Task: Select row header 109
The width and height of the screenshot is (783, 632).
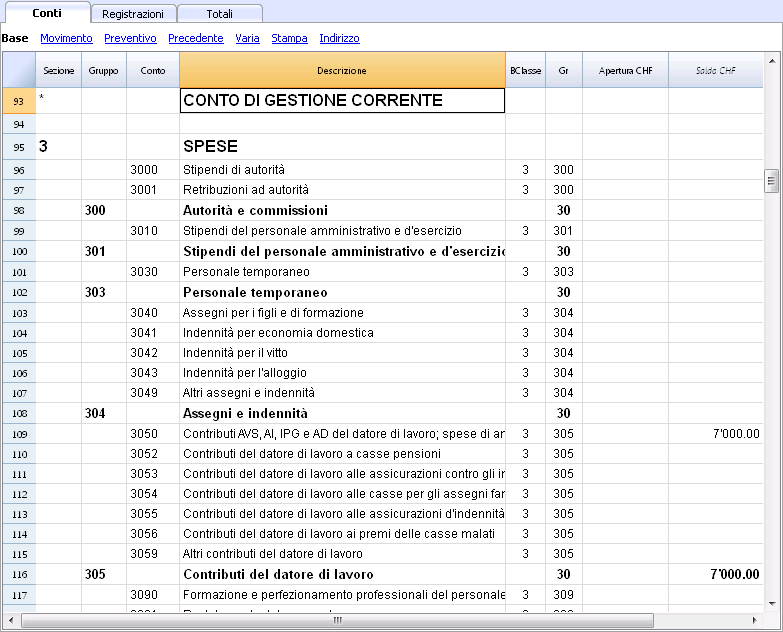Action: [19, 434]
